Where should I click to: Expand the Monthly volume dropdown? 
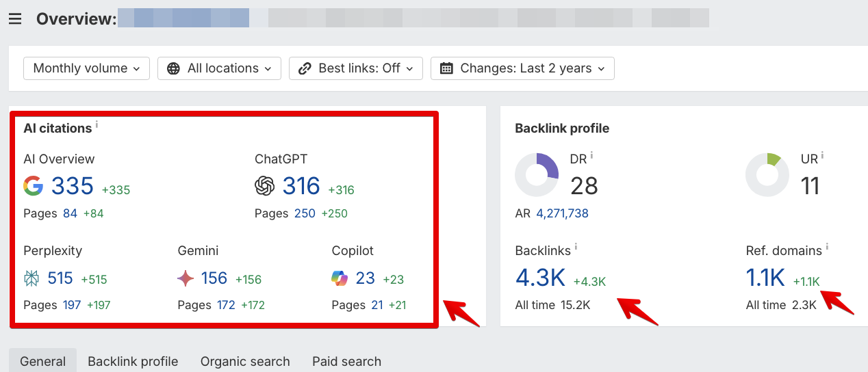[x=86, y=68]
